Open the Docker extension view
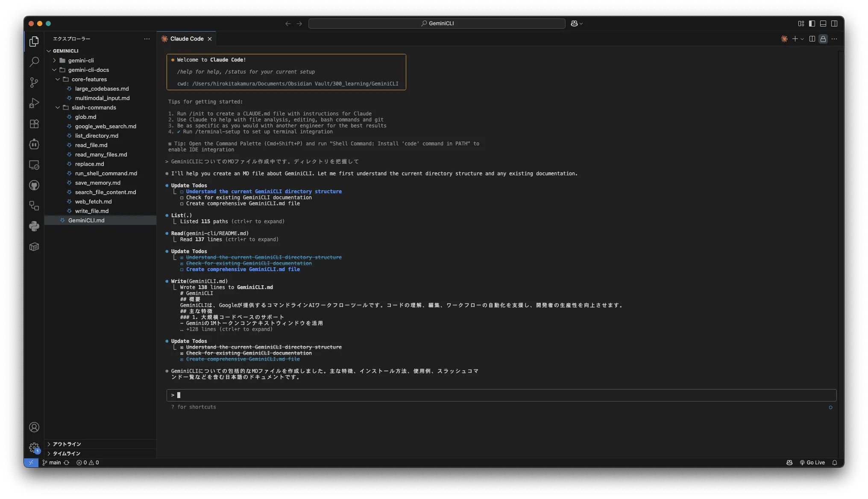Screen dimensions: 868x499 (x=34, y=247)
